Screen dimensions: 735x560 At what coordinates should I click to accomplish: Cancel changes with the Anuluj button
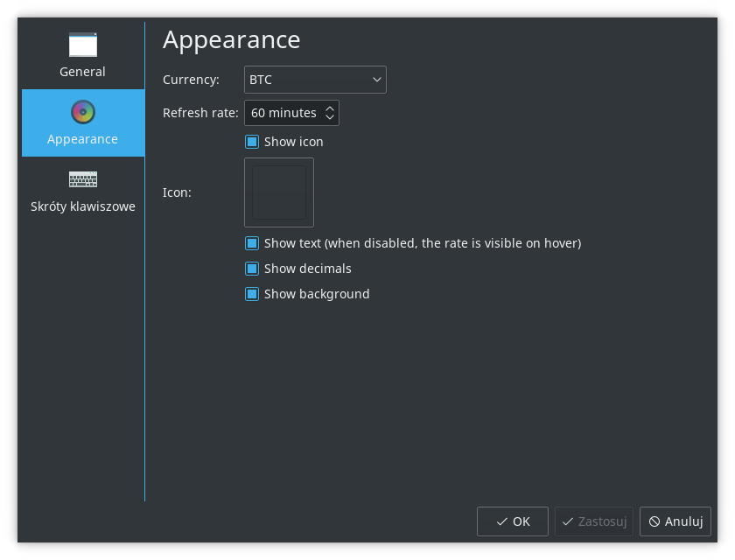click(675, 521)
